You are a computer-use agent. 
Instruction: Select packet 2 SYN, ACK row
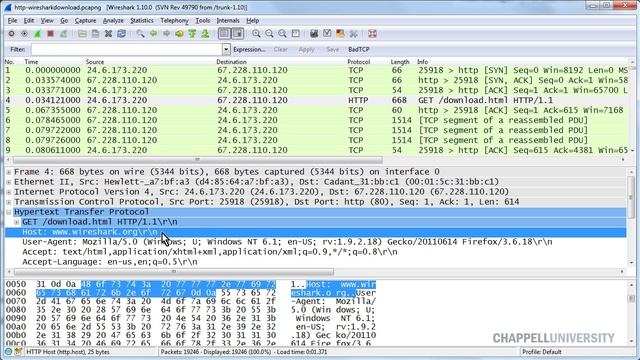coord(316,80)
